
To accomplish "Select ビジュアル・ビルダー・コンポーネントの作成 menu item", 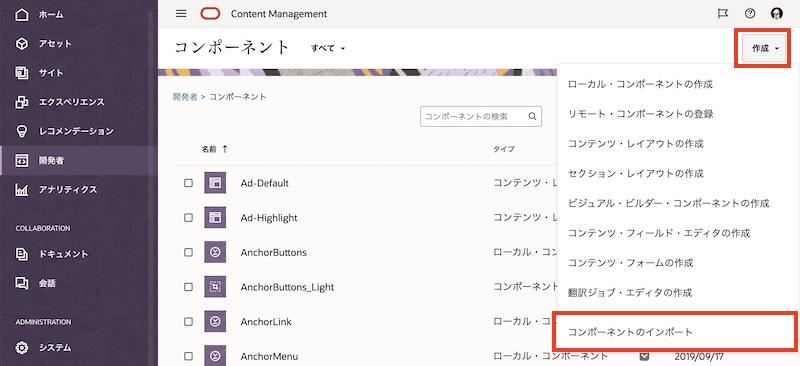I will click(668, 203).
